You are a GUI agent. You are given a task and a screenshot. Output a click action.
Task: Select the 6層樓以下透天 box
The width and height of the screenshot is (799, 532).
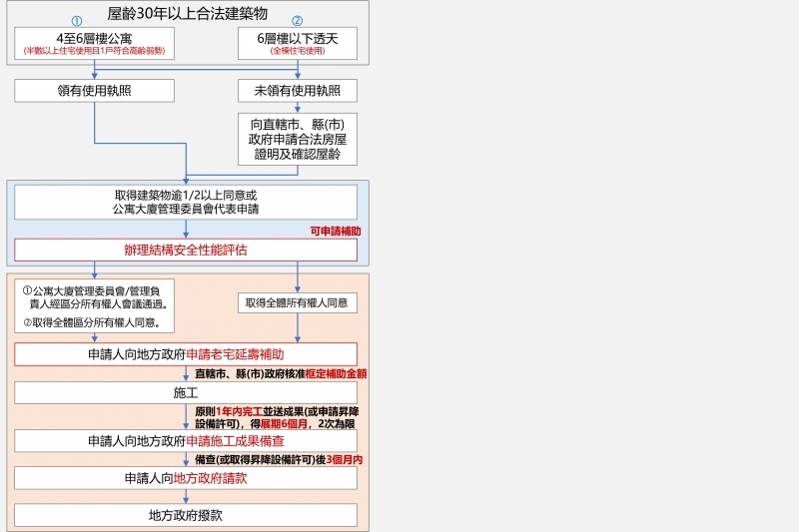click(298, 42)
